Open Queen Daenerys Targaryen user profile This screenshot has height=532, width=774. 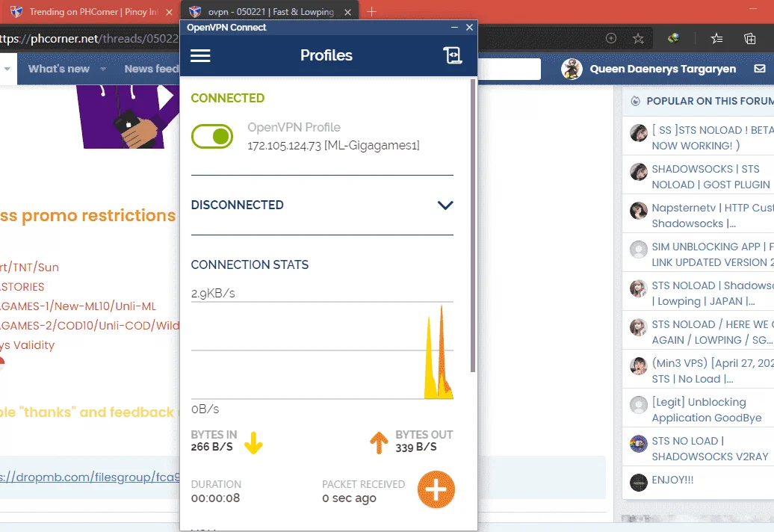click(x=663, y=69)
